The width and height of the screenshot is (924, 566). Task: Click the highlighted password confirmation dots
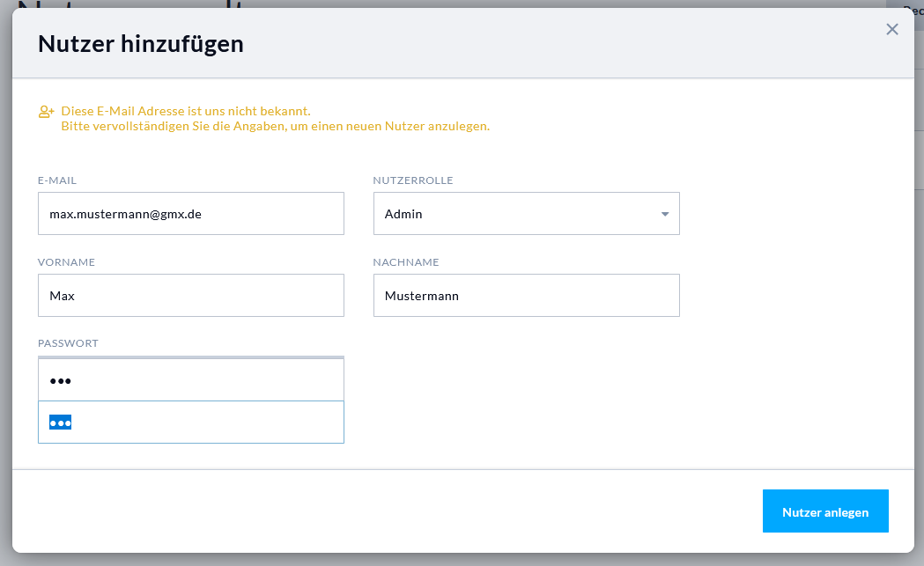[61, 423]
